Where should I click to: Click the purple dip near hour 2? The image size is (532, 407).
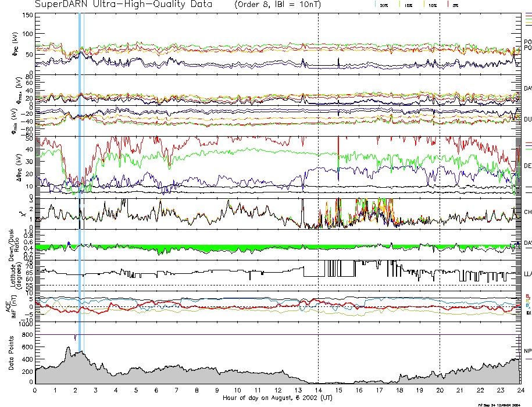coord(75,338)
